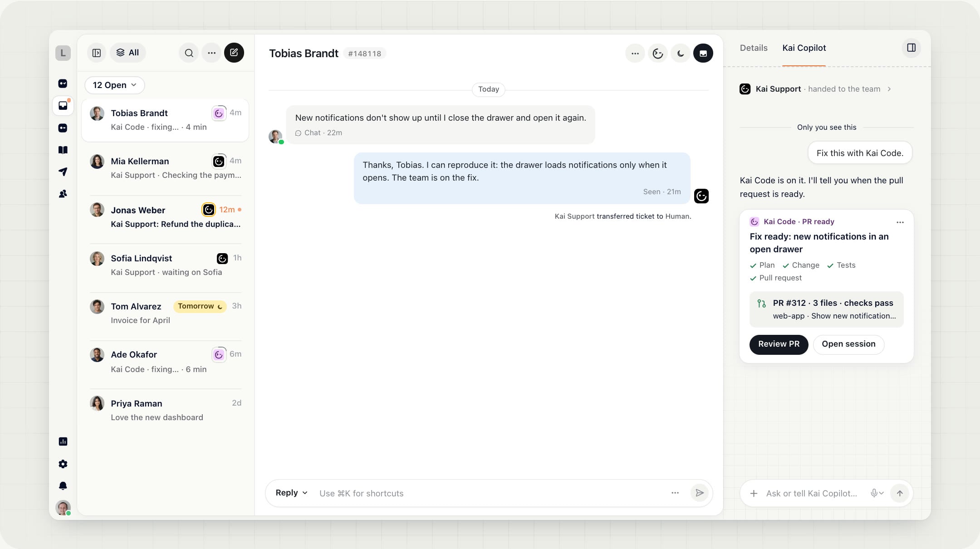Open Mia Kellerman's conversation
980x549 pixels.
(x=166, y=168)
